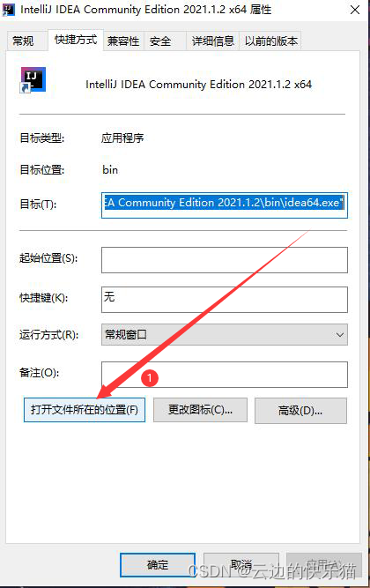
Task: Click the 备注(O) text field
Action: click(225, 375)
